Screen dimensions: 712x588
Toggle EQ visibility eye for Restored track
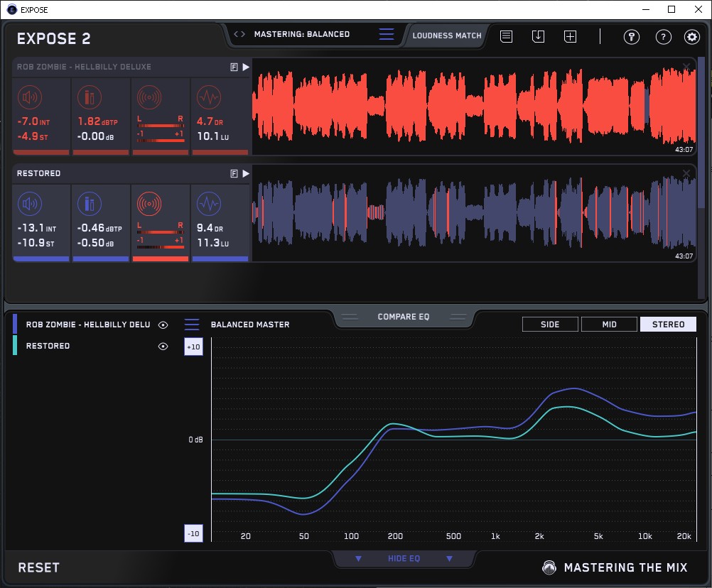click(x=163, y=347)
